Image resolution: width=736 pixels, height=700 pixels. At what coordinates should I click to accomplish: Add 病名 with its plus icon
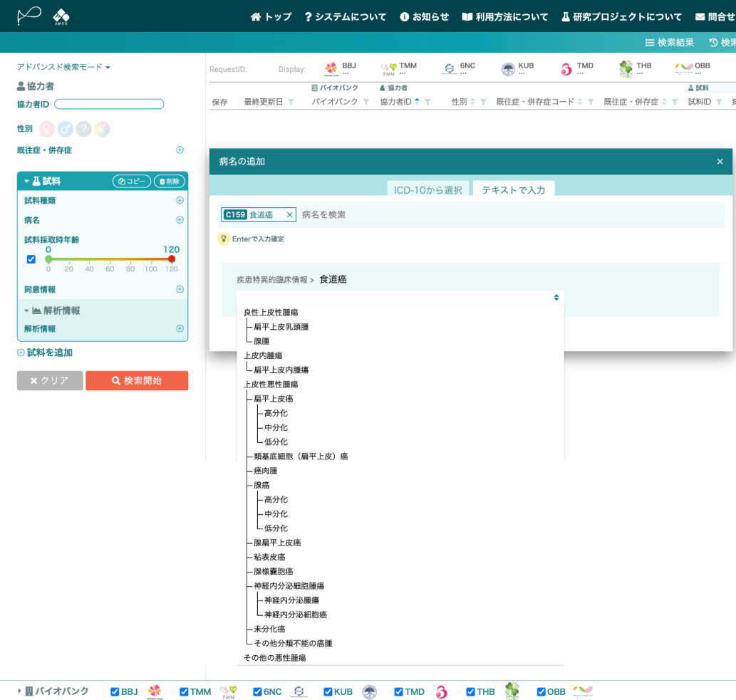(180, 220)
